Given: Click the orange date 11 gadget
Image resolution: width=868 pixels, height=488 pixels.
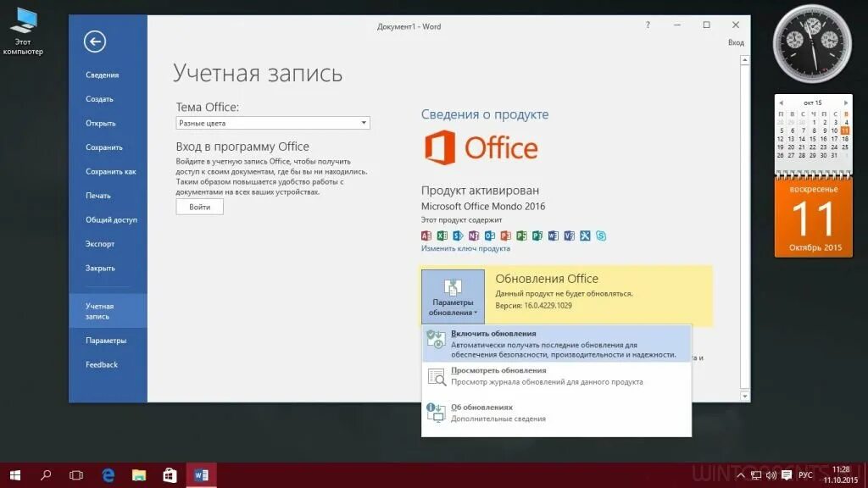Looking at the screenshot, I should pyautogui.click(x=813, y=218).
